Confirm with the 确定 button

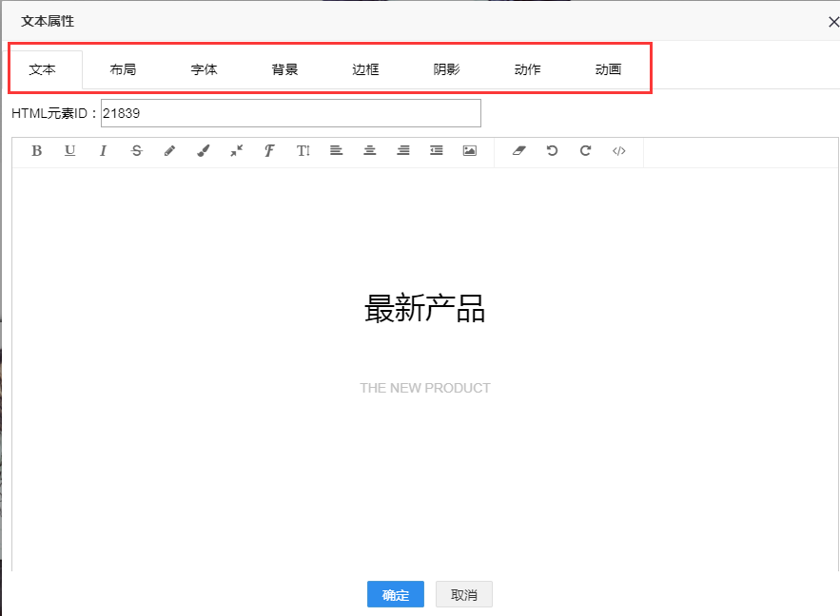[396, 594]
